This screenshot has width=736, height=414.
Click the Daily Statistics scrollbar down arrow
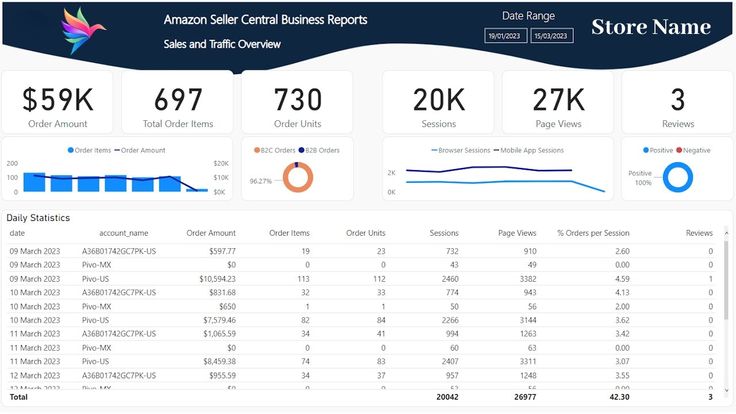(x=726, y=390)
